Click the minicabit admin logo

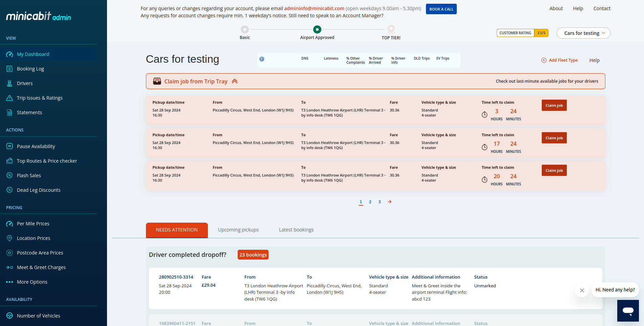click(39, 16)
